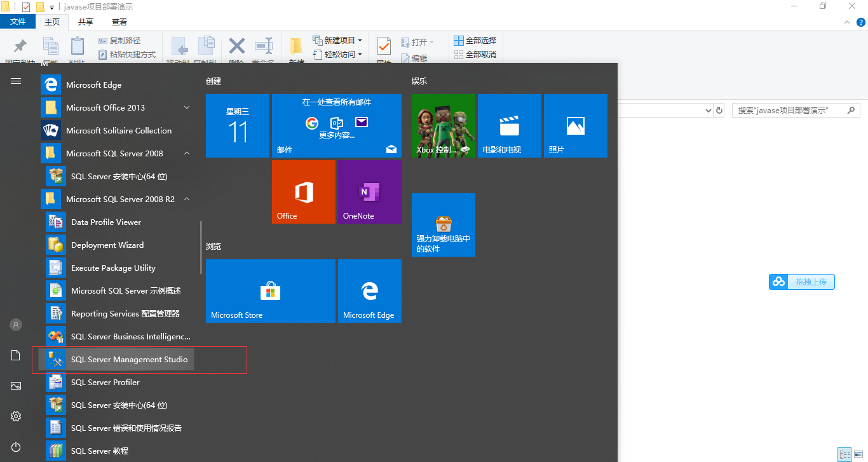Open the OneNote tile
The image size is (868, 462).
370,192
